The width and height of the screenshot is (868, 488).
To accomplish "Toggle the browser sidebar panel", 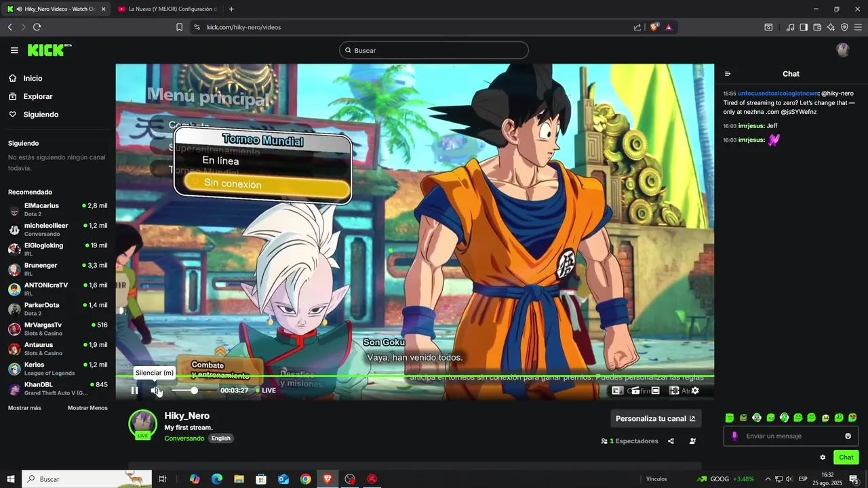I will coord(804,27).
